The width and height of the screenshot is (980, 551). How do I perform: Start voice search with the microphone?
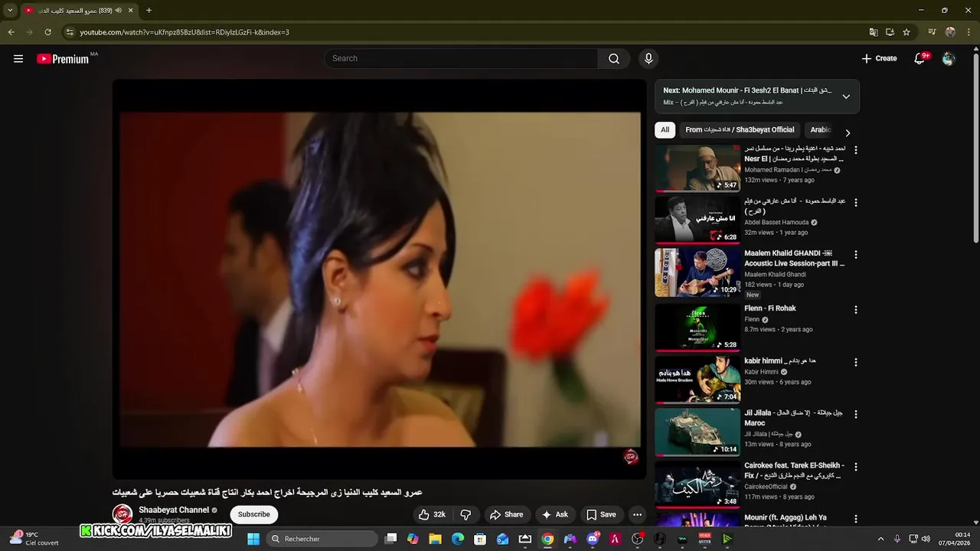coord(648,59)
